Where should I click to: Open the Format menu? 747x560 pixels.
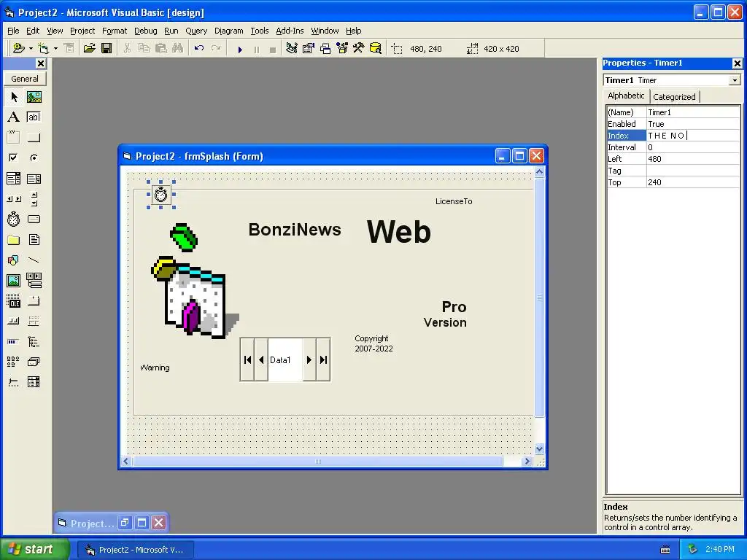tap(115, 31)
